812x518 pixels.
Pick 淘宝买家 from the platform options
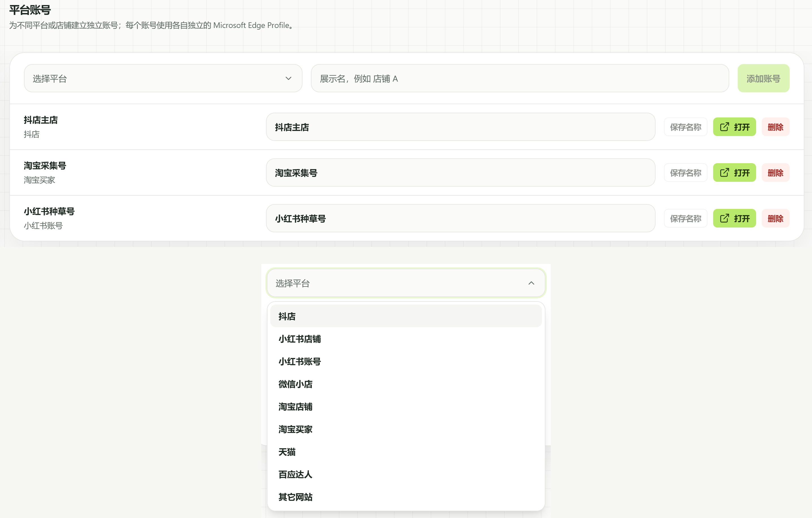point(406,429)
